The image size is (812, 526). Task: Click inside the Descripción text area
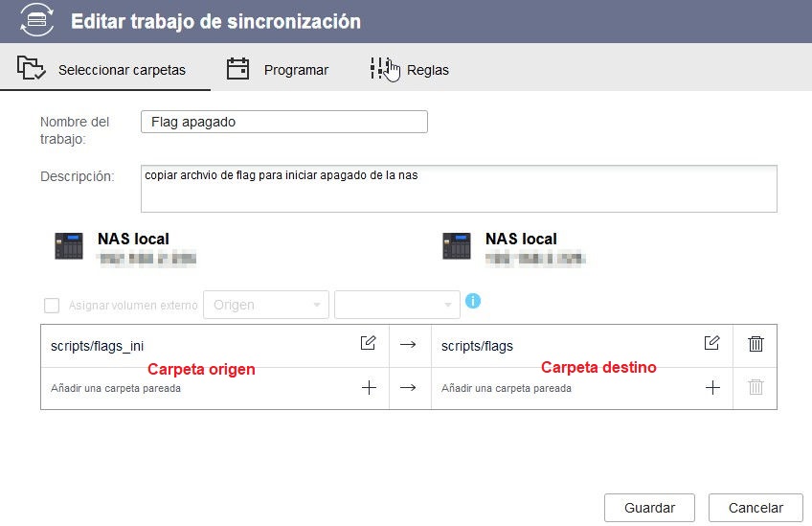458,189
